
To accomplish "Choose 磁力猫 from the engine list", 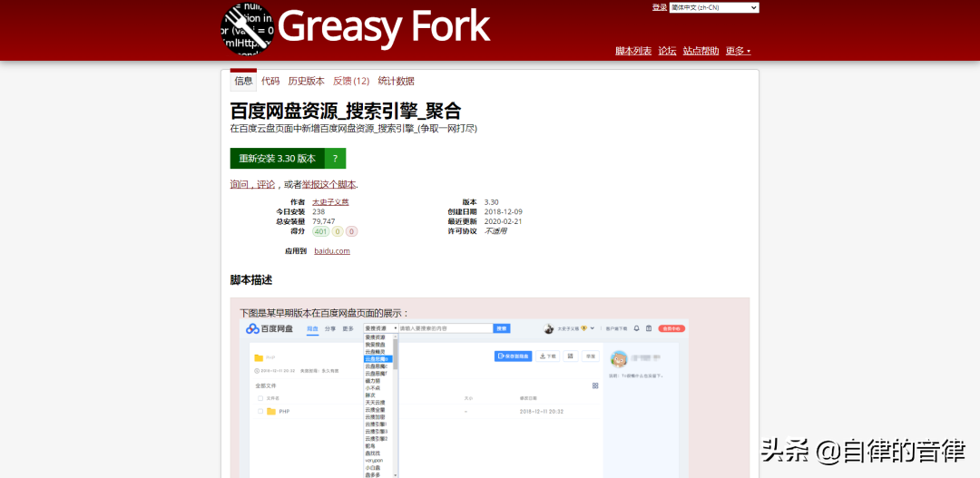I will click(378, 381).
